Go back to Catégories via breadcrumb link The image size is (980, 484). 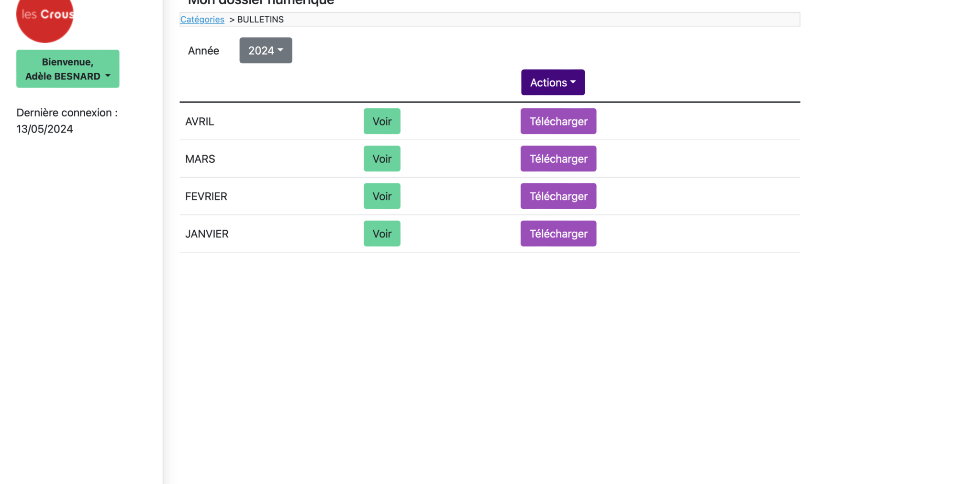[202, 20]
